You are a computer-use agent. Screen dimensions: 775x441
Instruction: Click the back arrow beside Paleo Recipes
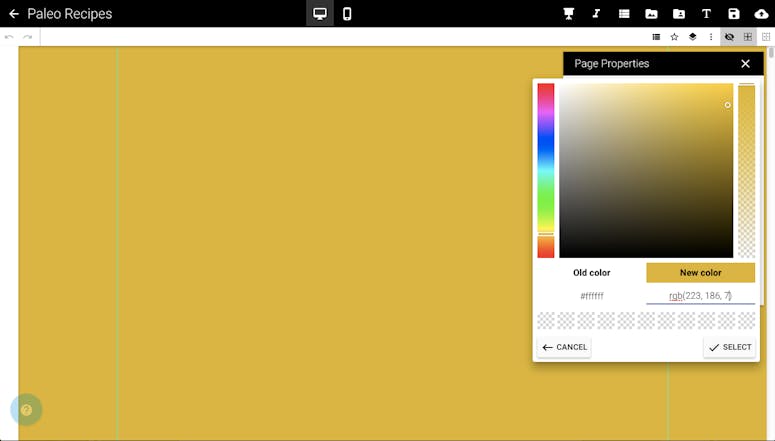[14, 14]
